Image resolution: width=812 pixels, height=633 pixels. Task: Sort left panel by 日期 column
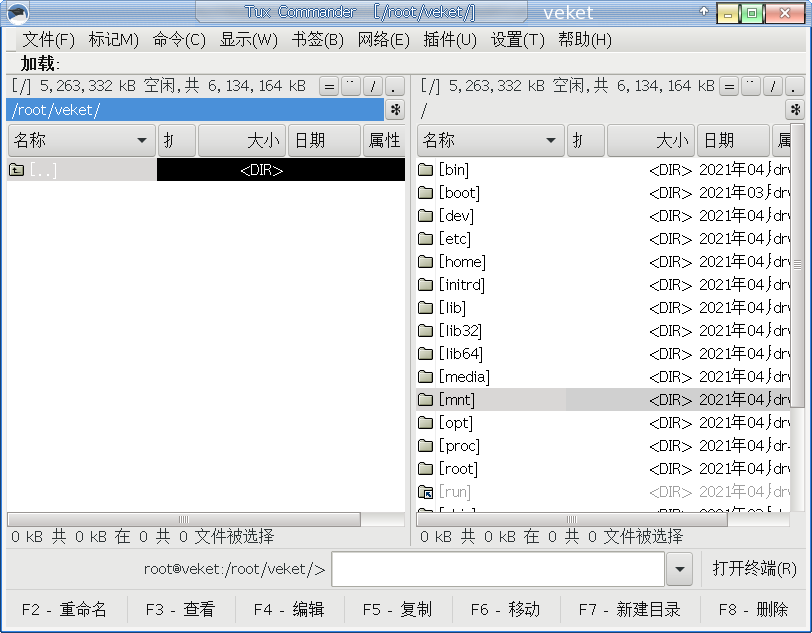pyautogui.click(x=324, y=140)
